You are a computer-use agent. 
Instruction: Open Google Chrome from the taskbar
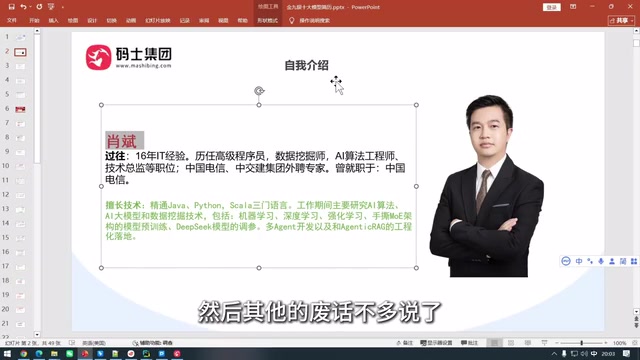[24, 353]
